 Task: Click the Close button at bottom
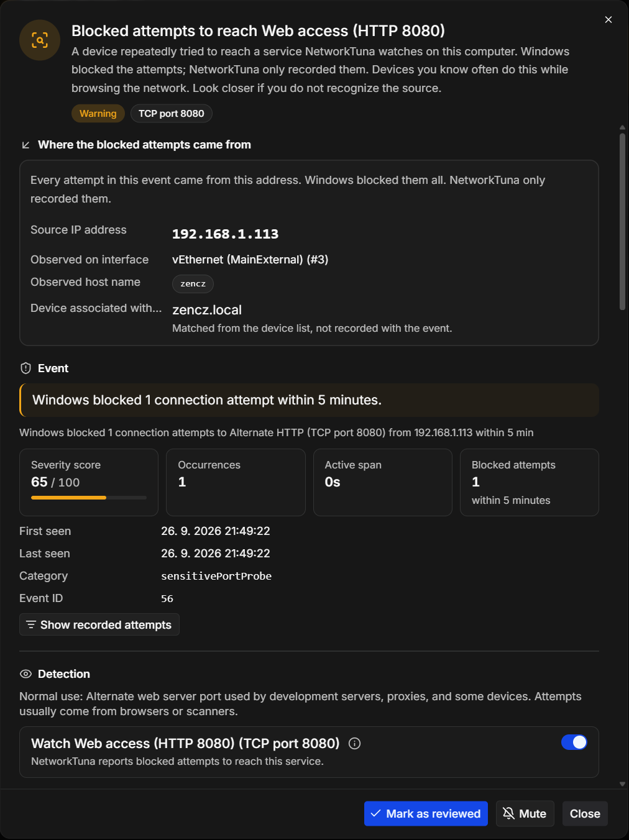585,814
